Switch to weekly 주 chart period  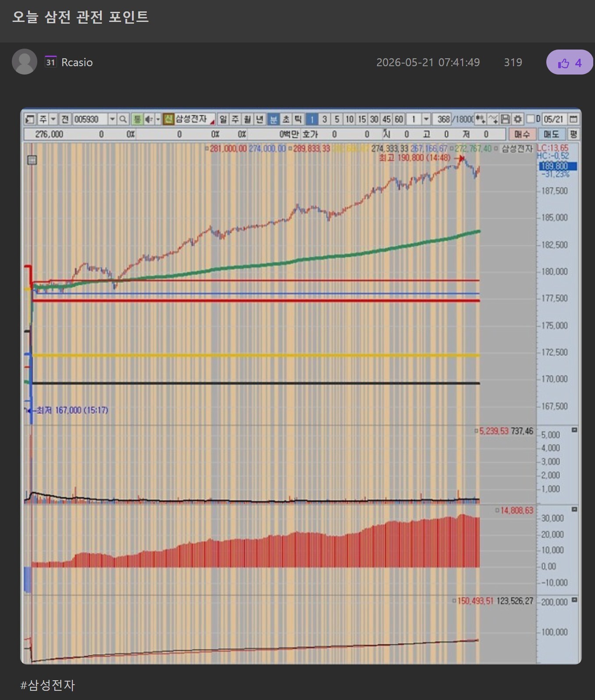point(235,119)
